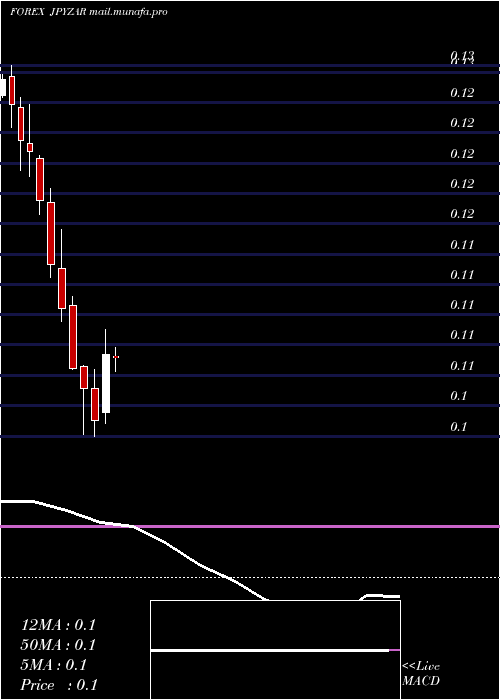The width and height of the screenshot is (500, 700).
Task: Select the 12MA : 0.1 reading
Action: (x=58, y=625)
